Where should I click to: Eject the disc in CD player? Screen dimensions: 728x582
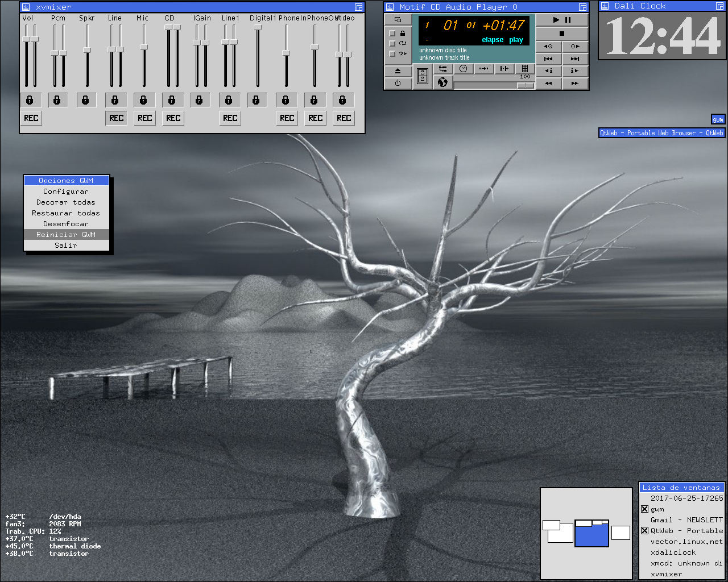[398, 71]
